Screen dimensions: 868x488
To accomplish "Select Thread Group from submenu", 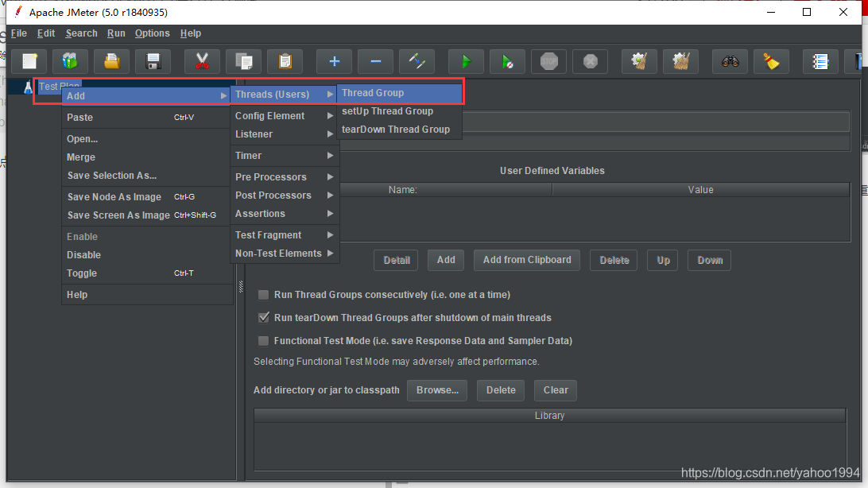I will tap(400, 93).
